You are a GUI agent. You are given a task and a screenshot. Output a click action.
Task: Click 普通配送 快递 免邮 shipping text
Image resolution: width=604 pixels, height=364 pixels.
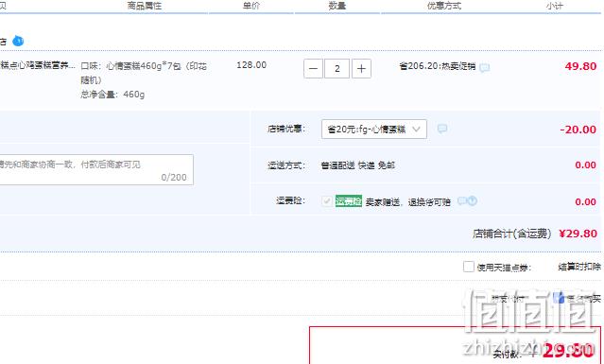pos(358,165)
